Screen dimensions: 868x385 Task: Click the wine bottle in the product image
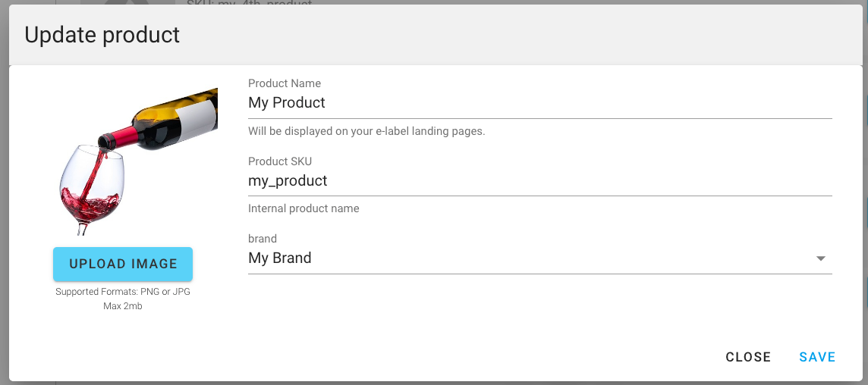click(x=167, y=121)
